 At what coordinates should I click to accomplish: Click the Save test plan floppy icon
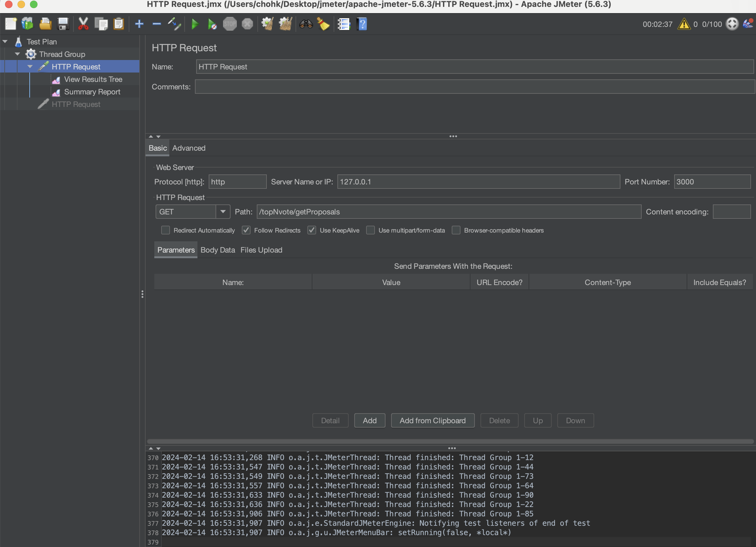pyautogui.click(x=63, y=24)
